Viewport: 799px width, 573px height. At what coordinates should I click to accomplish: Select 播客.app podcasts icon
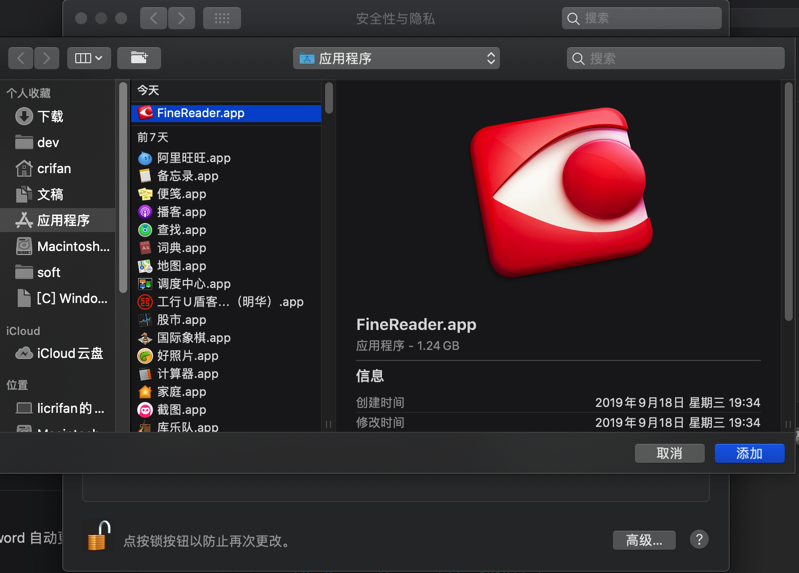click(x=145, y=212)
